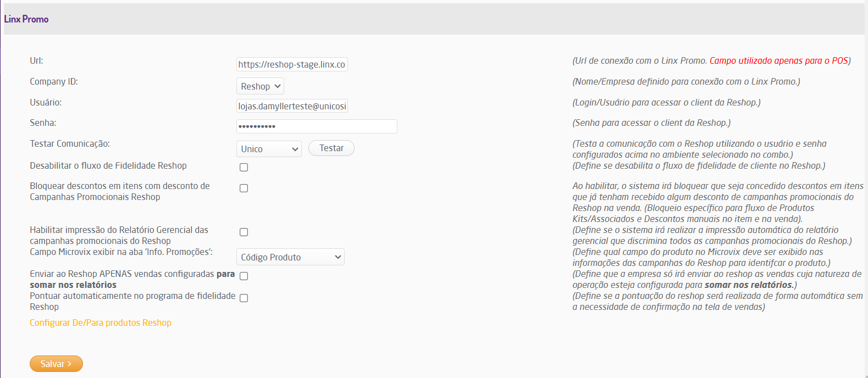Enable Pontuar automaticamente no programa checkbox

coord(244,298)
